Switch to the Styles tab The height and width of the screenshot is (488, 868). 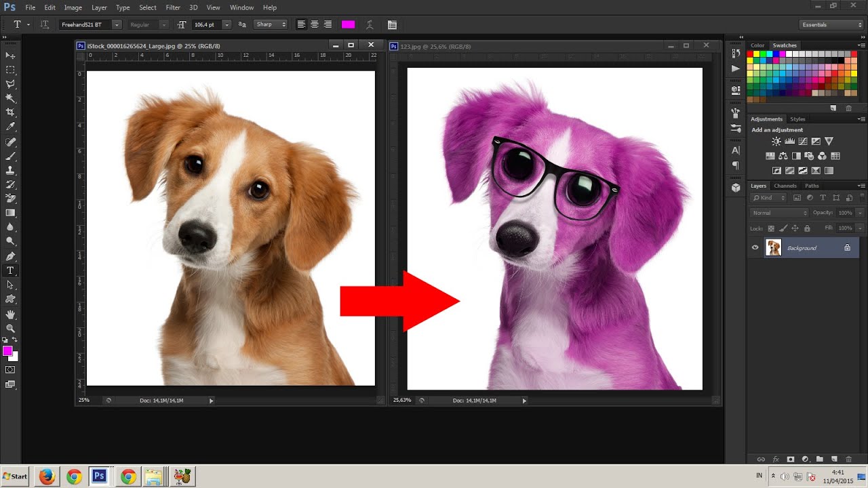[x=798, y=119]
